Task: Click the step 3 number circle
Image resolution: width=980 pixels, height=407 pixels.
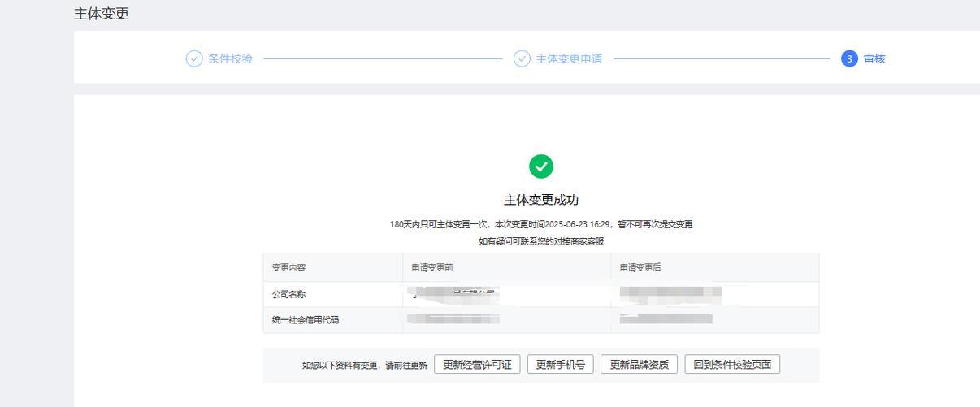Action: 849,58
